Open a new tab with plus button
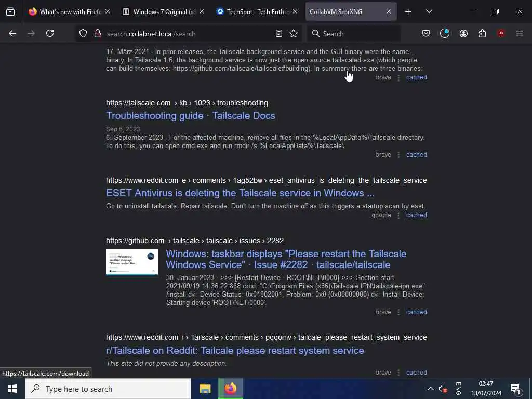The height and width of the screenshot is (399, 532). pyautogui.click(x=408, y=12)
